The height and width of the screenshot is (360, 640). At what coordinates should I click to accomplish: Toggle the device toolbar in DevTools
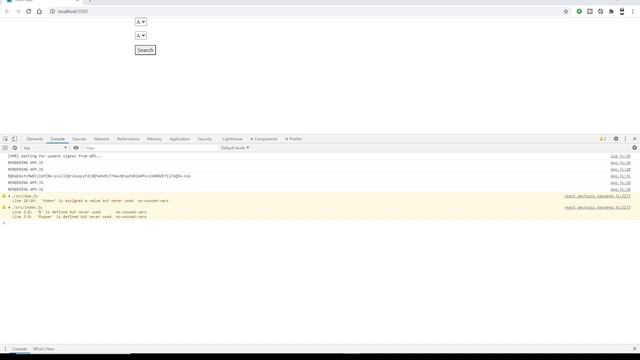14,139
